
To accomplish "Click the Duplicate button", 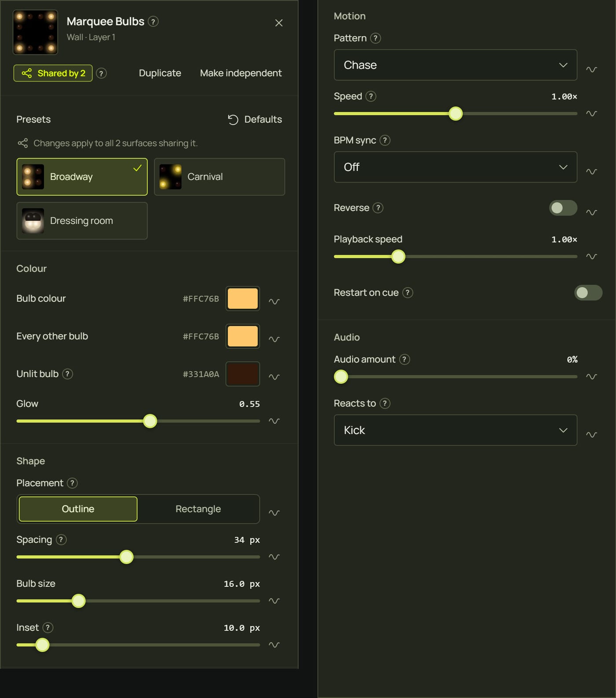I will tap(160, 73).
